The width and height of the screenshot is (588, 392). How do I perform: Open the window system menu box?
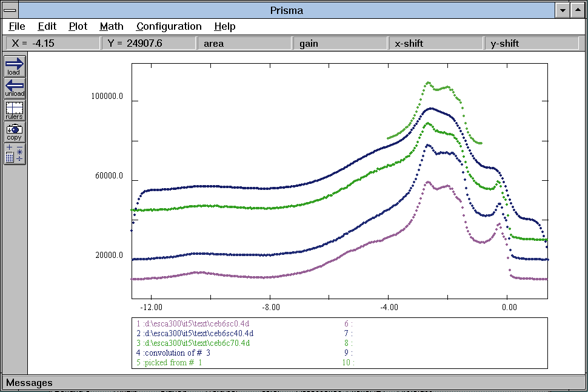click(10, 10)
